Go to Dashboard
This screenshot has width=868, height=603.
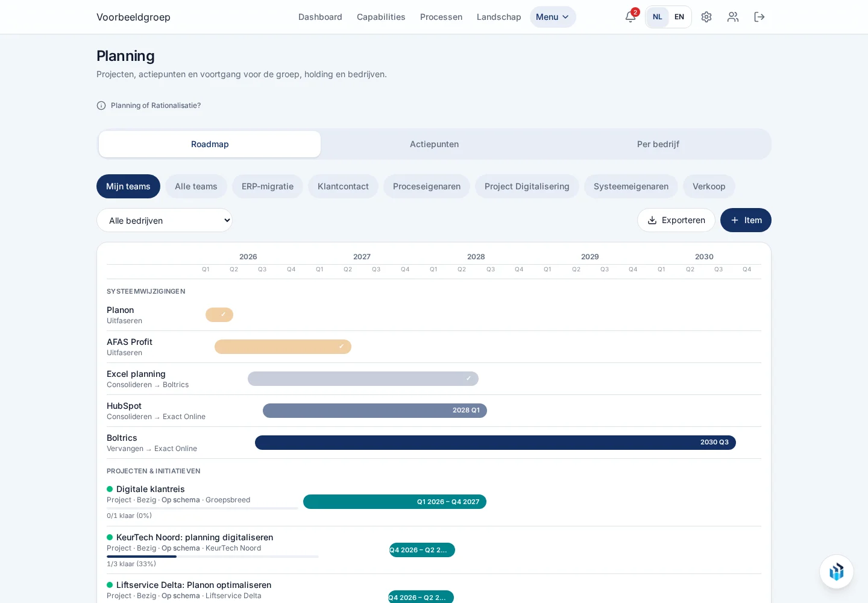pos(320,17)
